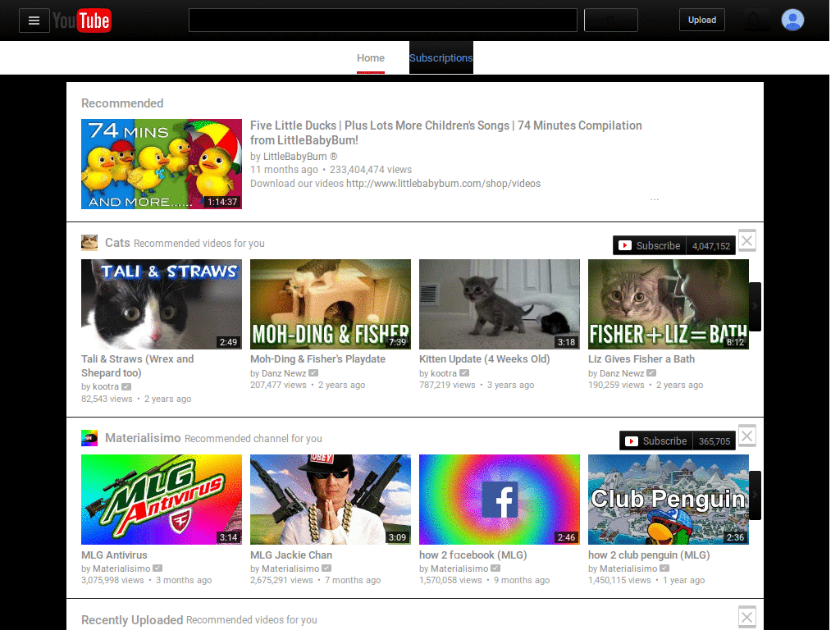Screen dimensions: 840x630
Task: Click the Upload button
Action: [702, 20]
